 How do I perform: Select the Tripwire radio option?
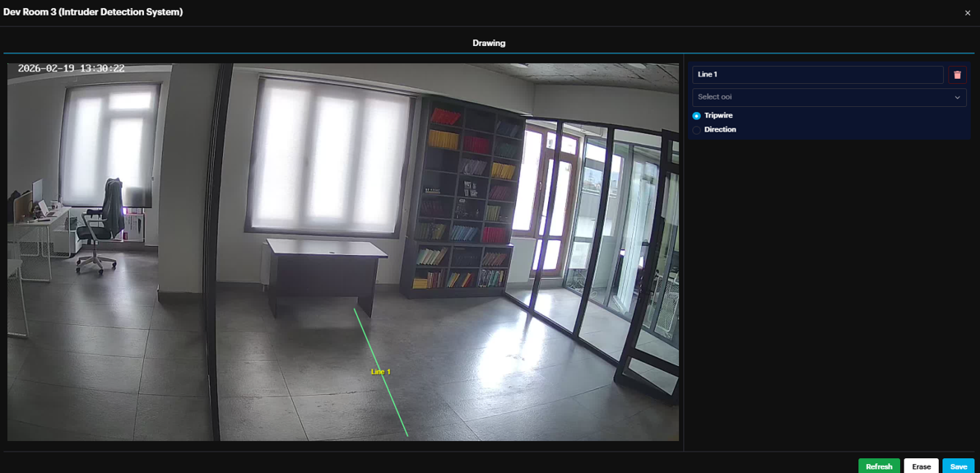point(697,116)
